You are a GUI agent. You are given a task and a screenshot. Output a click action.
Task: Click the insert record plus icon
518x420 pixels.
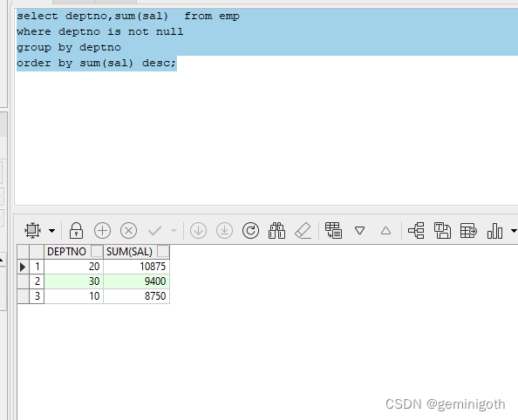pos(102,230)
